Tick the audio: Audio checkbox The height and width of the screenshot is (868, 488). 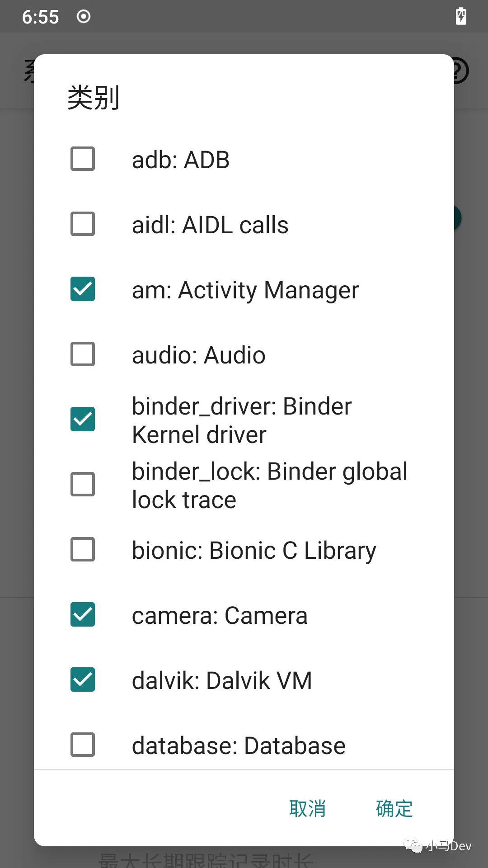[83, 354]
